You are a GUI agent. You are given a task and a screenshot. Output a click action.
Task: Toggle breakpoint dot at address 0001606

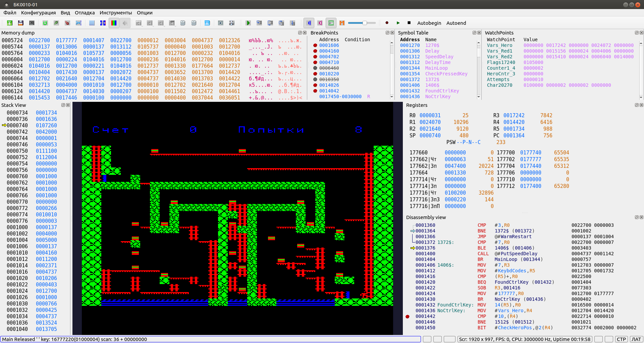point(315,46)
